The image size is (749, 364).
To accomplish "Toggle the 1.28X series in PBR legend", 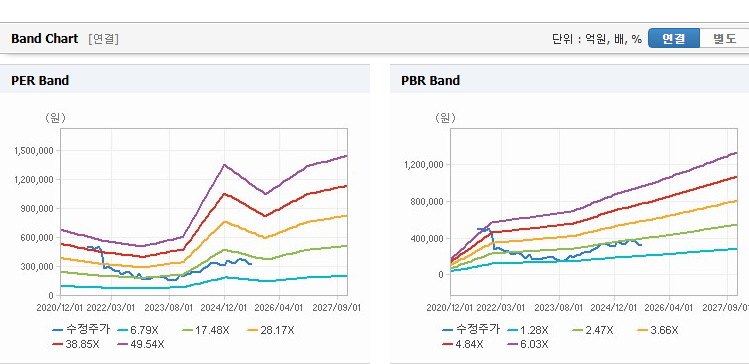I will [528, 330].
